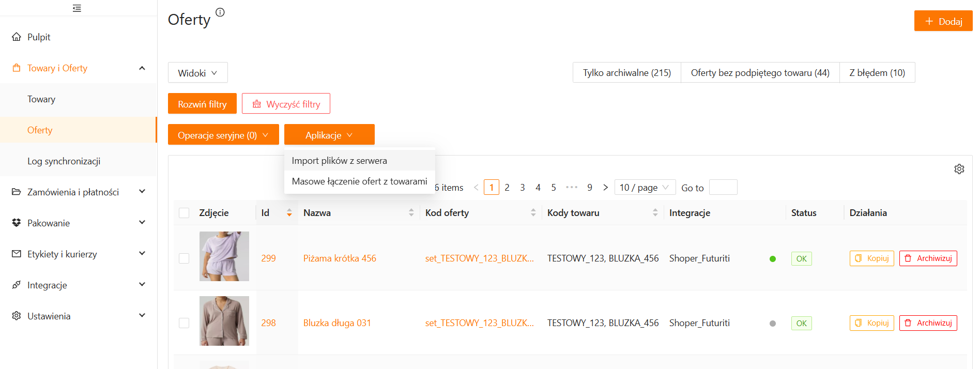980x369 pixels.
Task: Sort by Nazwa column arrows
Action: point(411,212)
